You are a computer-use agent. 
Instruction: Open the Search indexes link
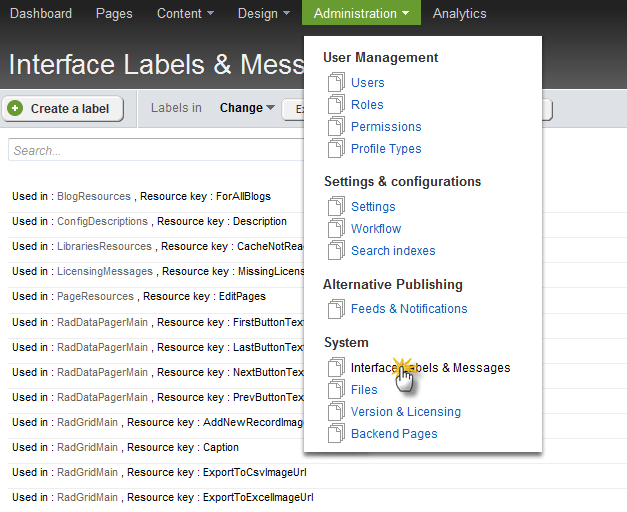click(393, 250)
